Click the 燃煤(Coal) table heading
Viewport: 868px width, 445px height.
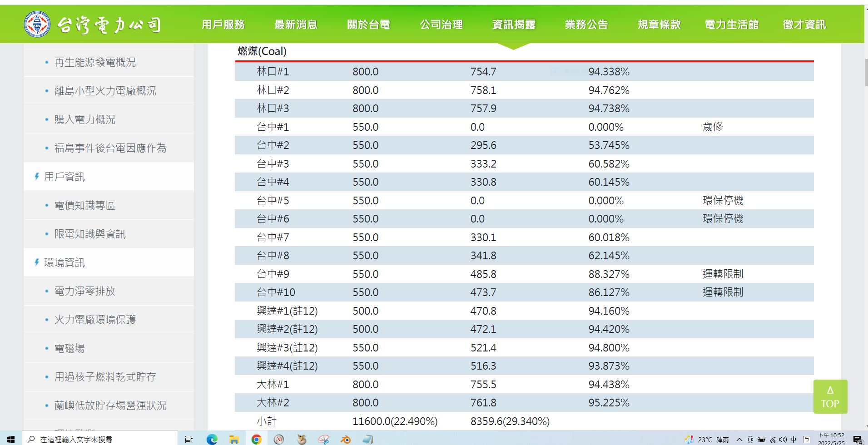[x=262, y=51]
